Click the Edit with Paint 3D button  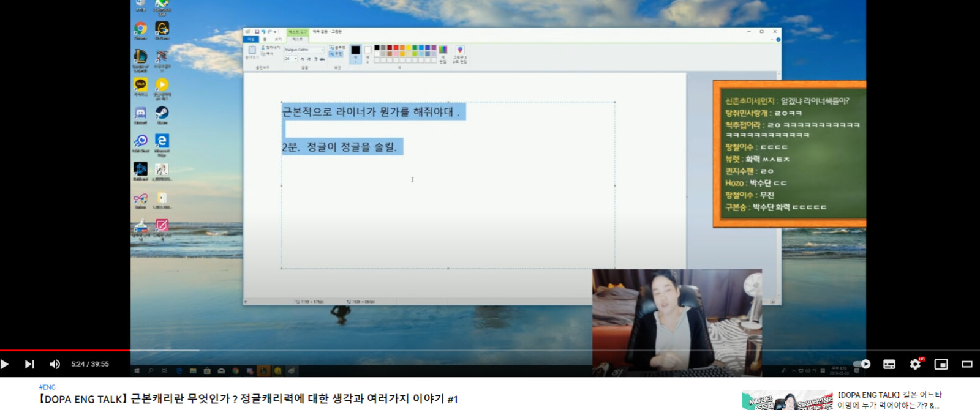tap(460, 54)
